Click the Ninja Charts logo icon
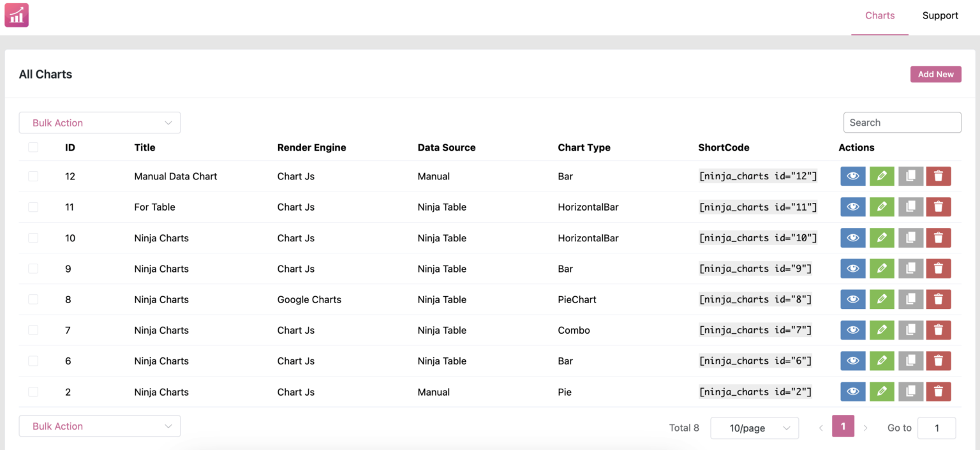The image size is (980, 450). point(16,15)
